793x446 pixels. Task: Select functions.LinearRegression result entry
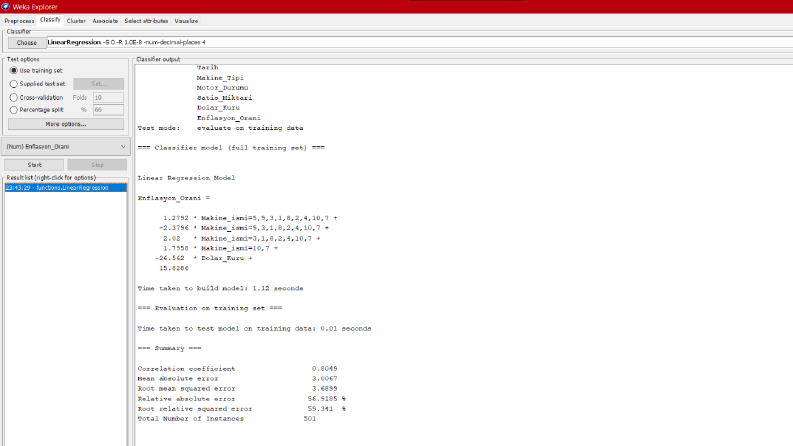pyautogui.click(x=65, y=188)
